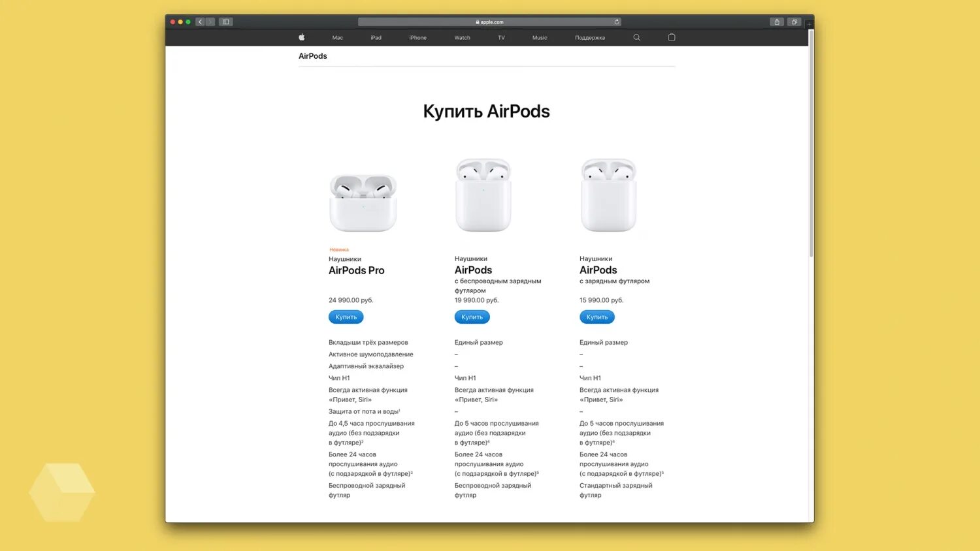This screenshot has height=551, width=980.
Task: Toggle the Safari sidebar button
Action: pyautogui.click(x=226, y=22)
